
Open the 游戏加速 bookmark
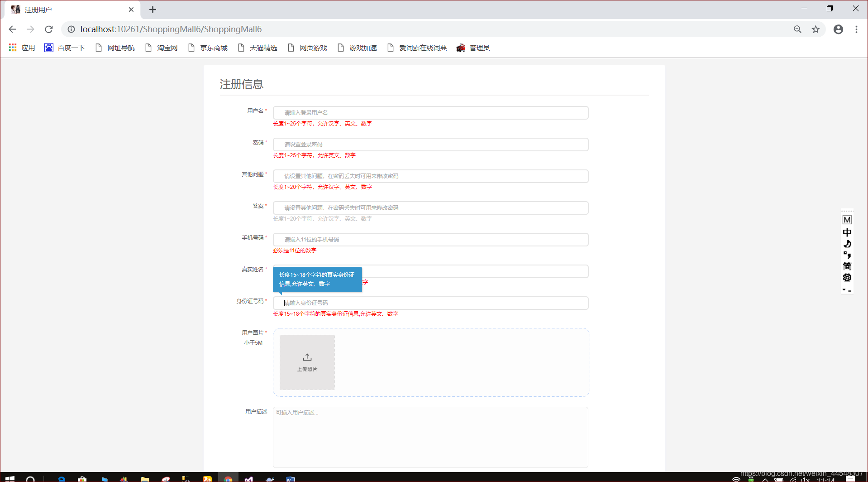point(357,48)
